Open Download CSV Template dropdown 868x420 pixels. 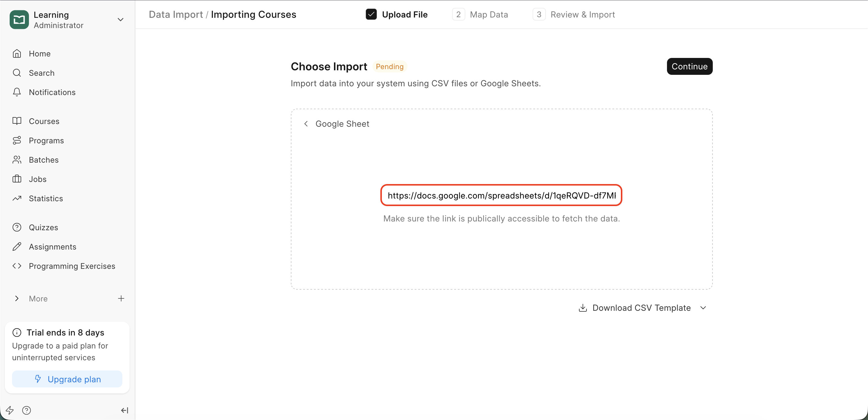coord(703,308)
